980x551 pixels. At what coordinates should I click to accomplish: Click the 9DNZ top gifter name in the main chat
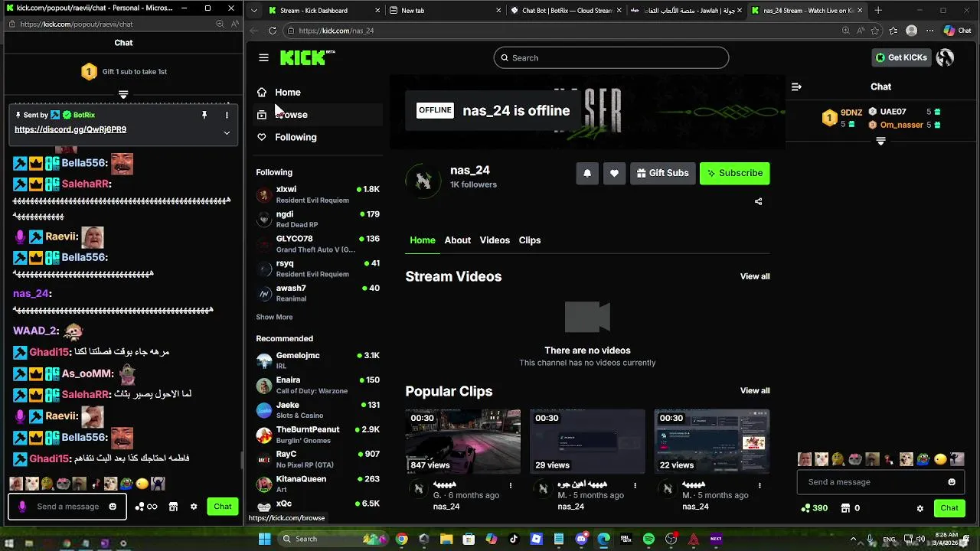pos(851,112)
